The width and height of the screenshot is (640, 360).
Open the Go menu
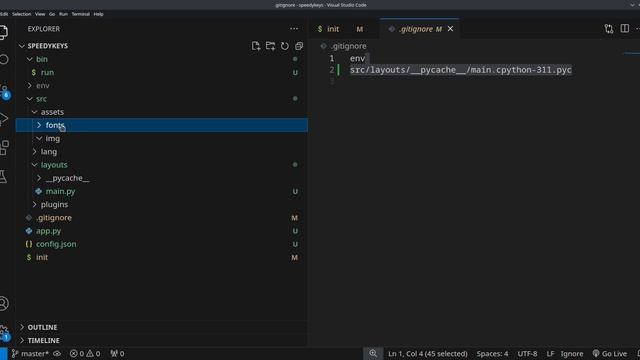(x=52, y=14)
